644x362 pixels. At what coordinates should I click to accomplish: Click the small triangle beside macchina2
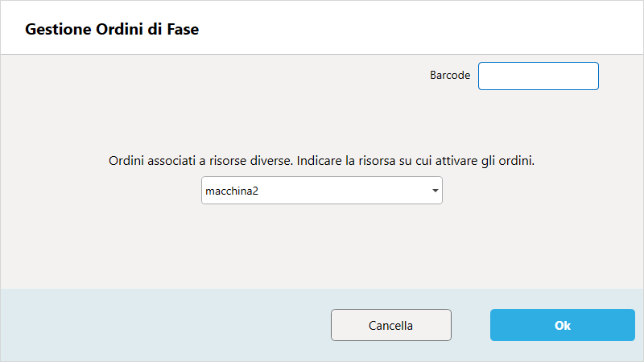(x=435, y=191)
